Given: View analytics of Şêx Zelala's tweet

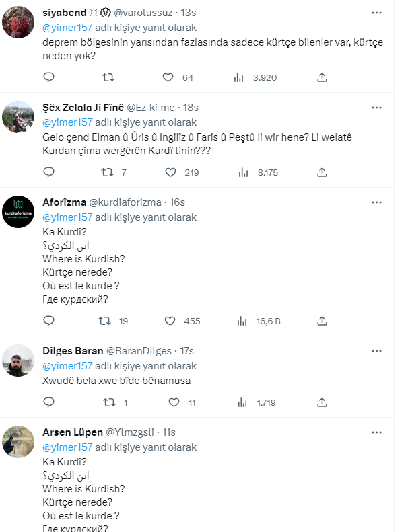Looking at the screenshot, I should click(x=243, y=172).
